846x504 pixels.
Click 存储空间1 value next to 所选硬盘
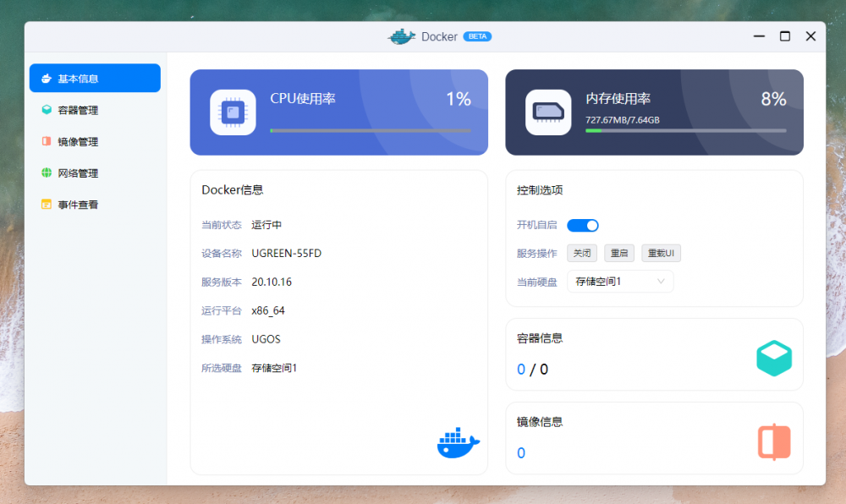coord(274,368)
